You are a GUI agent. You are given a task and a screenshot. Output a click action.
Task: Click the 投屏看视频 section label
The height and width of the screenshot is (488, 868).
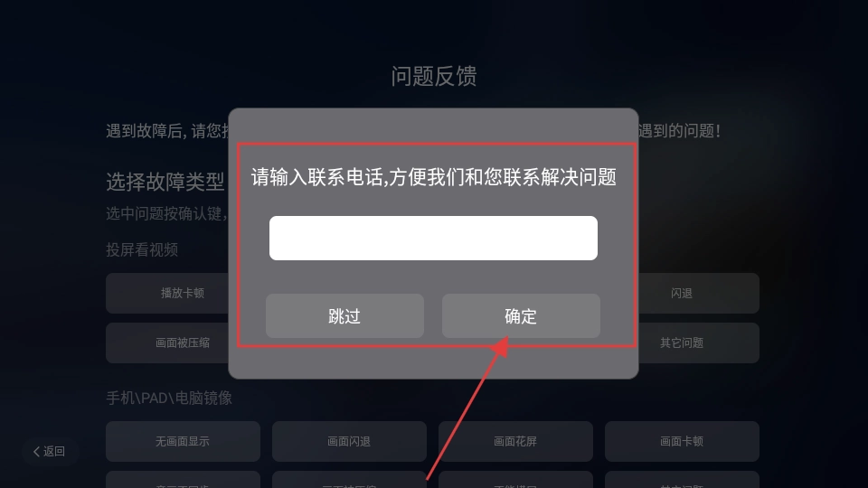click(x=142, y=249)
